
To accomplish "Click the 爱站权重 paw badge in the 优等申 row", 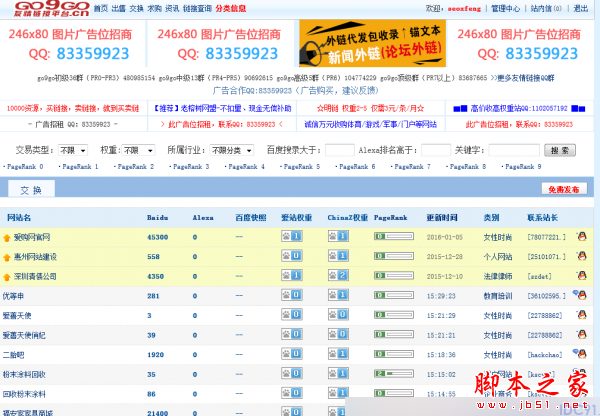I will pyautogui.click(x=292, y=295).
